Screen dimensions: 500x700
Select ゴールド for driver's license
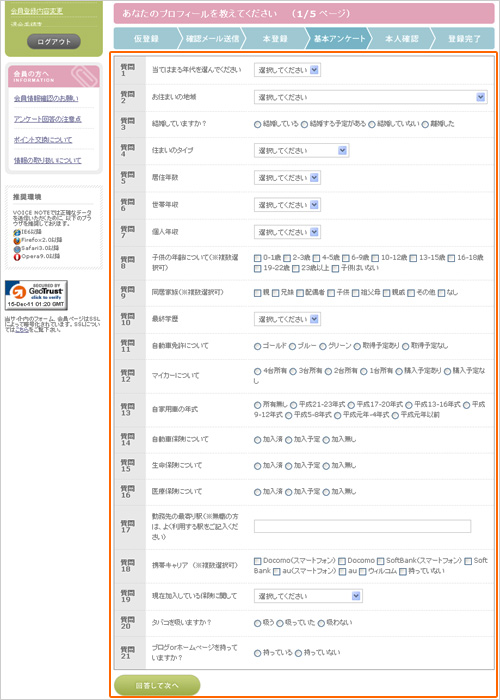(258, 346)
